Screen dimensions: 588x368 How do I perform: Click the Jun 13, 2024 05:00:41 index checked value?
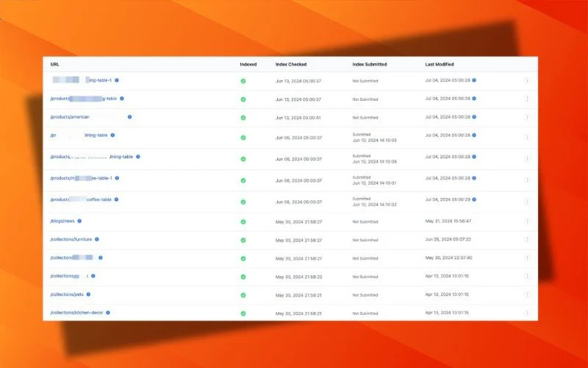pyautogui.click(x=298, y=118)
